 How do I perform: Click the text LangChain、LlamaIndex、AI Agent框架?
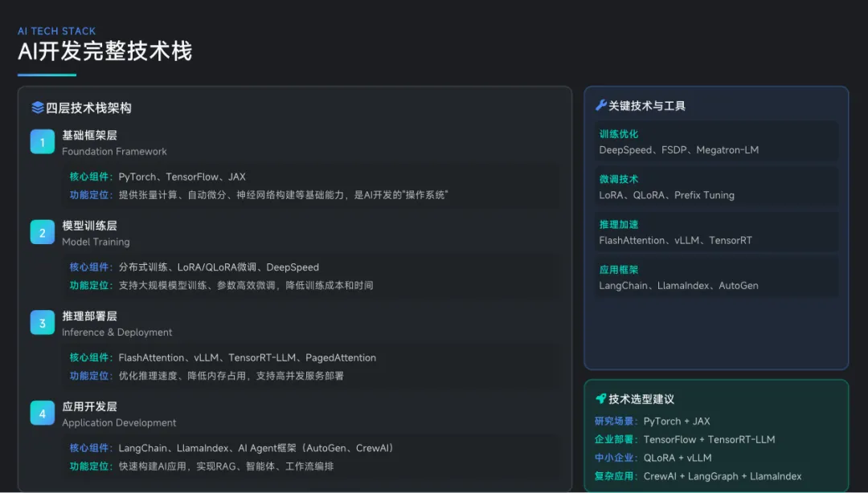pos(256,448)
